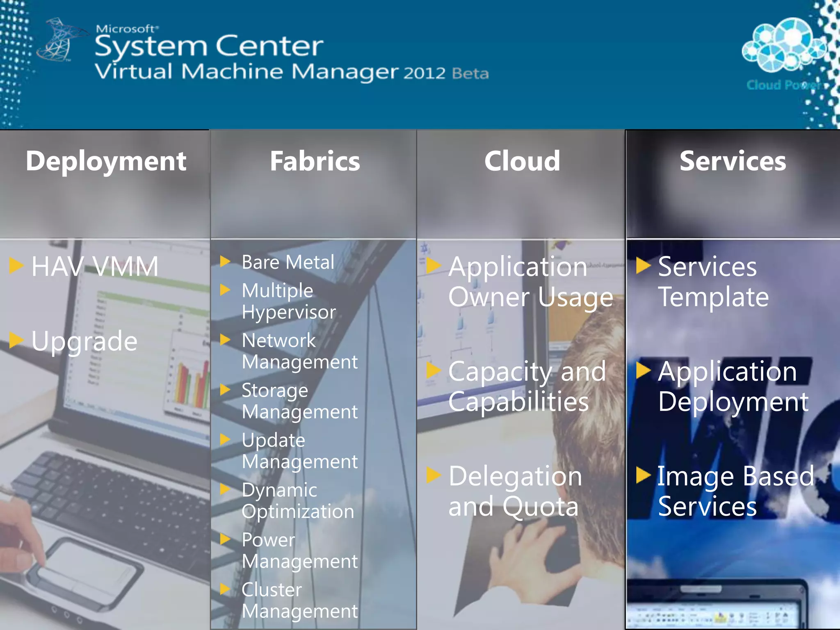Click the arrow beside Application Deployment
Image resolution: width=840 pixels, height=630 pixels.
(x=644, y=370)
